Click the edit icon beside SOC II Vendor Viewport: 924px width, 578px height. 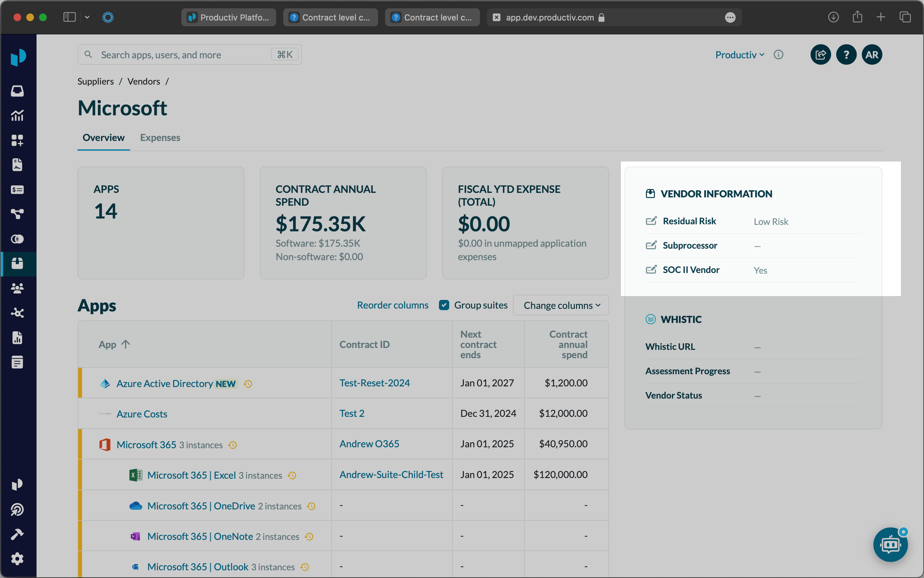pyautogui.click(x=651, y=269)
